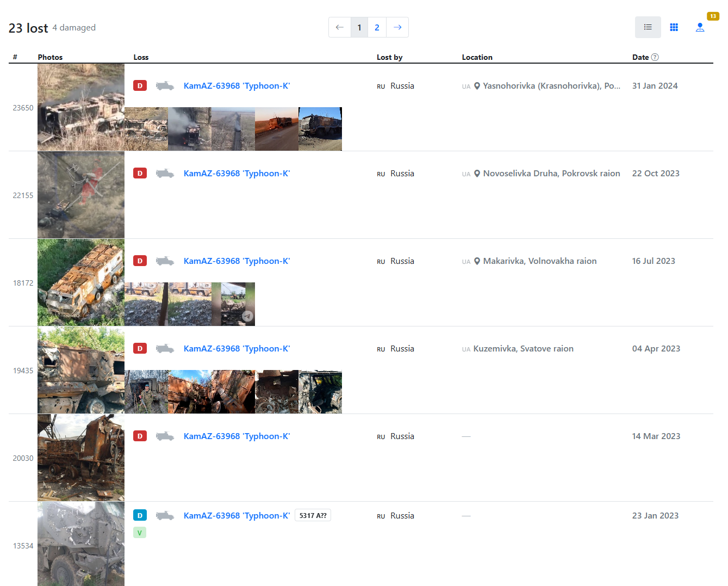Open KamAZ-63968 link dated 14 Mar 2023

(x=237, y=436)
